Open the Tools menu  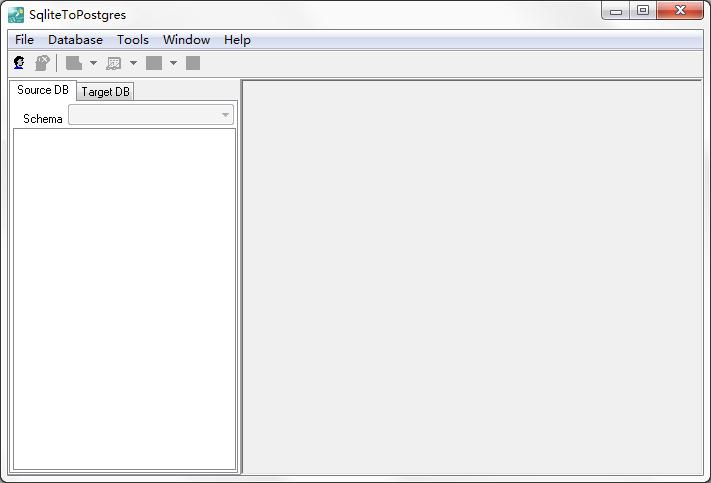(x=133, y=40)
